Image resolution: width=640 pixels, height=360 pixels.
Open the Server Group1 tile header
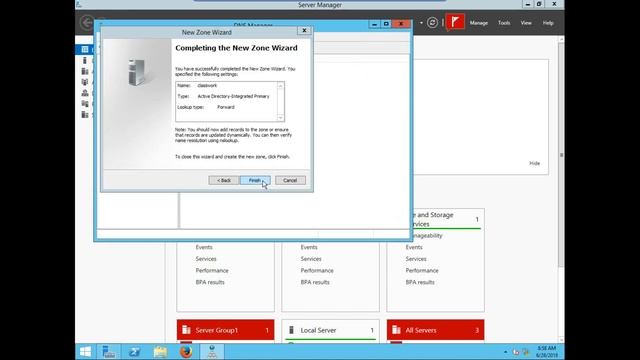[225, 330]
